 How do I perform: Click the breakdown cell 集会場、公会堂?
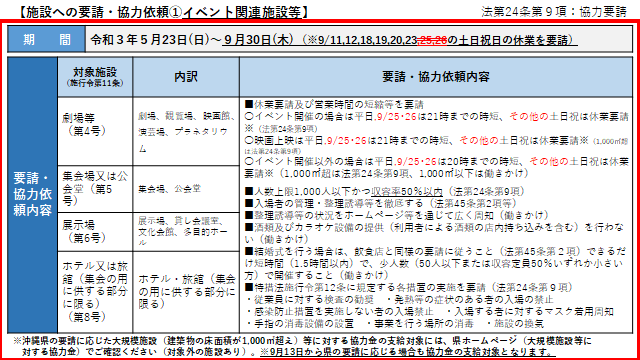186,189
